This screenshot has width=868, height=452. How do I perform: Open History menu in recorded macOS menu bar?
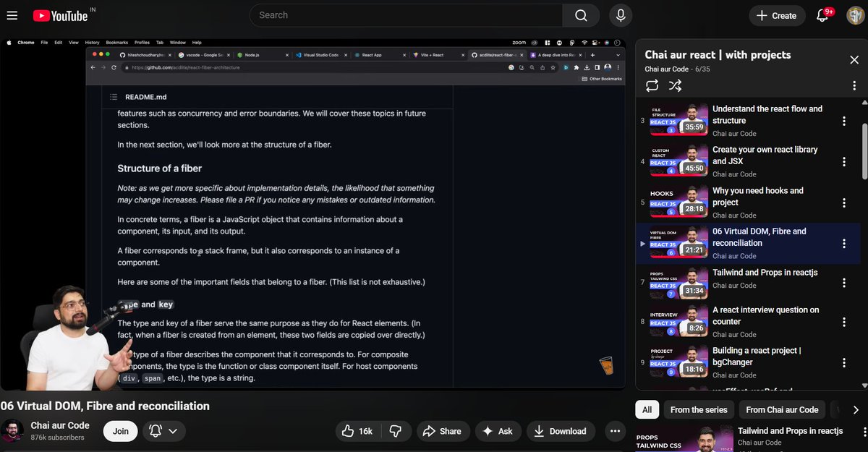[x=92, y=43]
